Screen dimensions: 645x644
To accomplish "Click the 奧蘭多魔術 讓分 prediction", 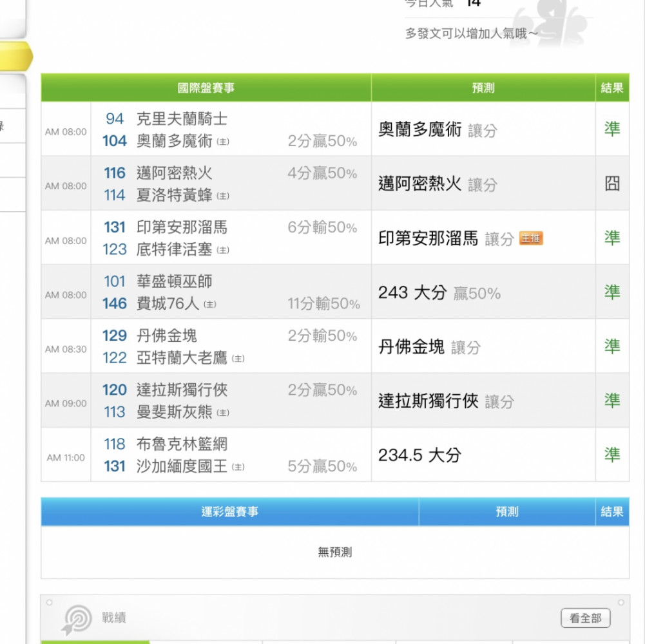I will pos(438,129).
